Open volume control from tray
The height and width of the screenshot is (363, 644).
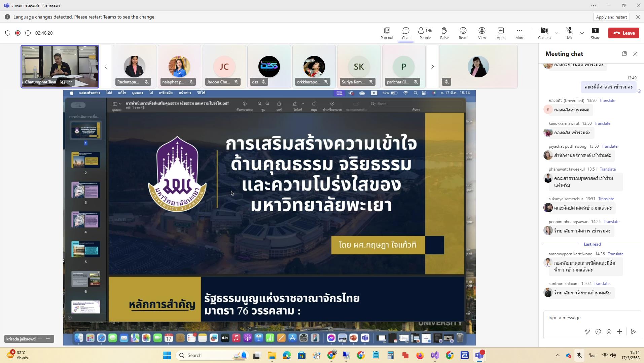point(613,355)
